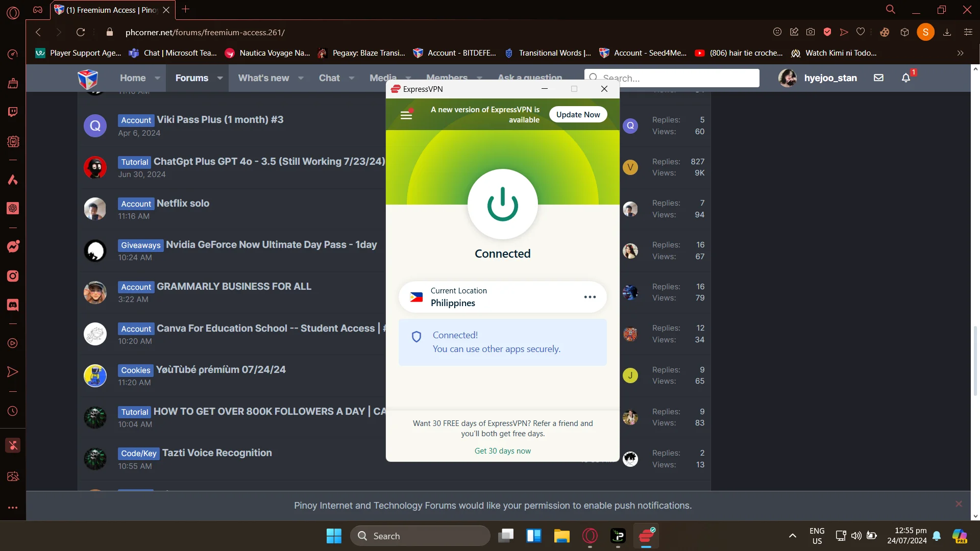Click Giveaways prefix on Nvidia GeForce thread

coord(140,245)
